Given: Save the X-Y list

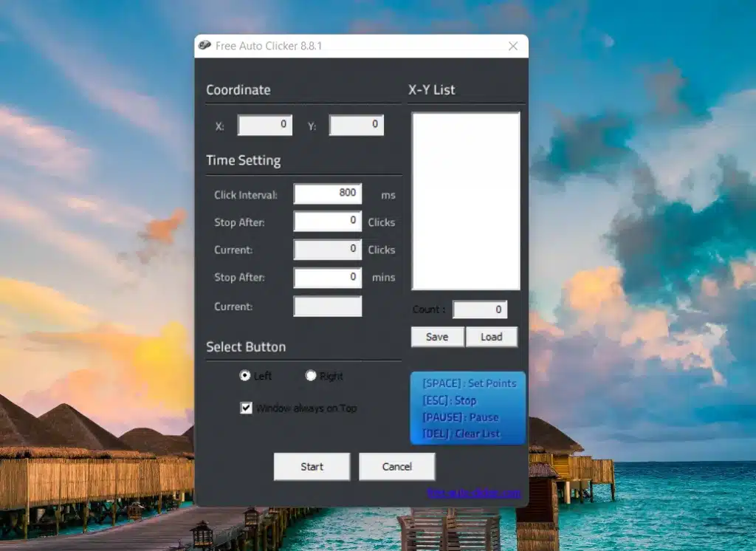Looking at the screenshot, I should tap(437, 337).
